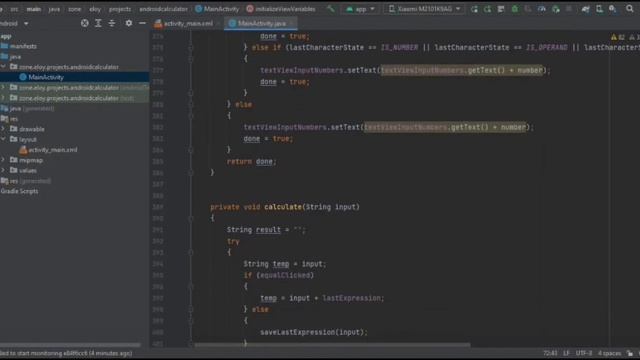This screenshot has height=360, width=640.
Task: Open project panel settings gear
Action: click(129, 23)
